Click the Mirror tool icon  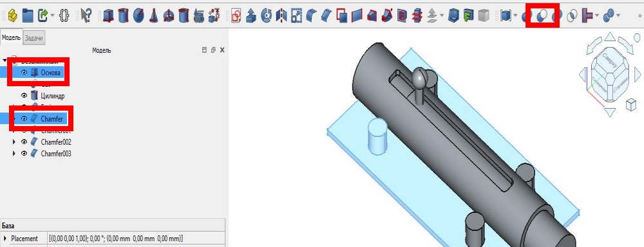tap(281, 16)
